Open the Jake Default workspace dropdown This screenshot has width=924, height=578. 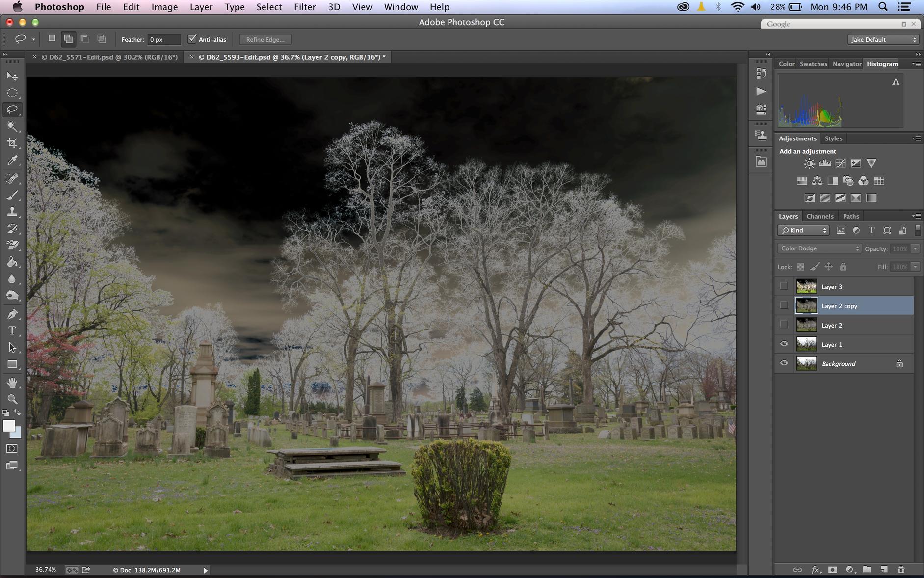tap(883, 40)
